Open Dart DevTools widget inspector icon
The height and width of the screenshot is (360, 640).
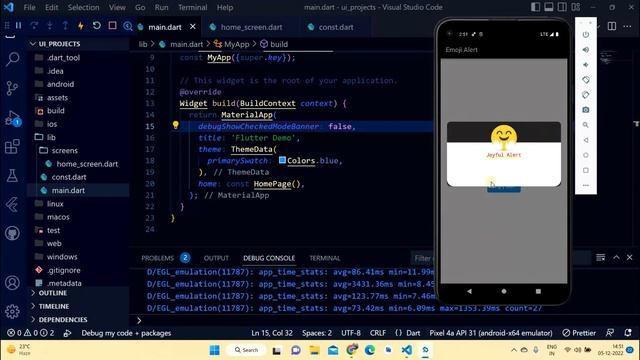coord(128,26)
